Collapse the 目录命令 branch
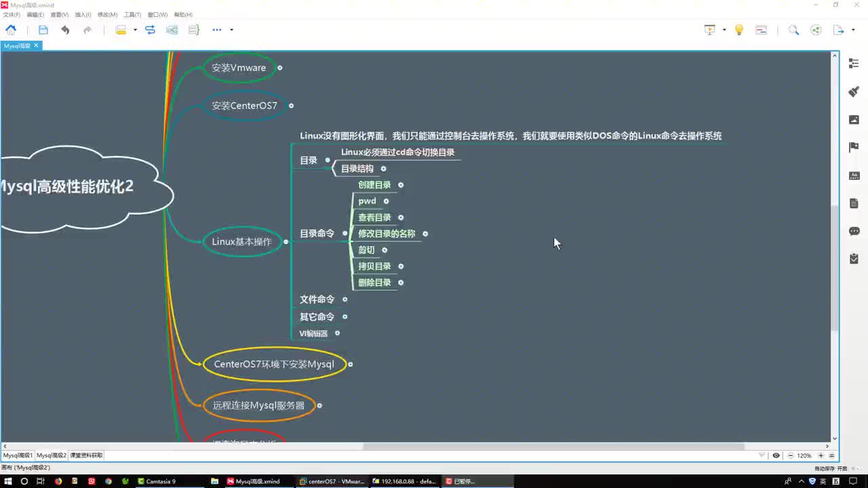 point(345,234)
